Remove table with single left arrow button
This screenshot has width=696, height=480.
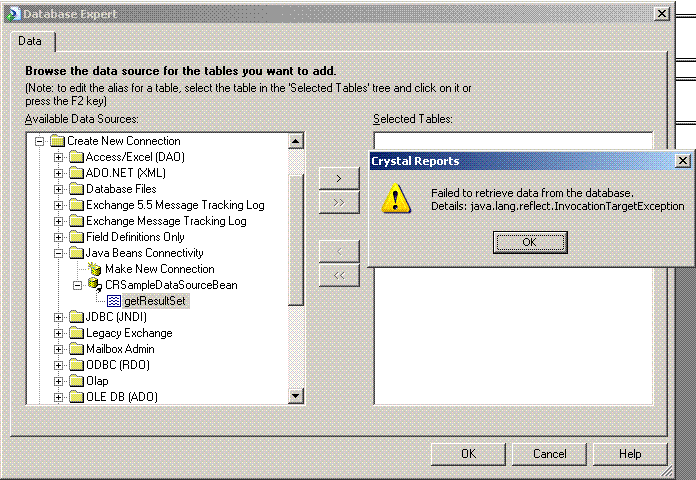coord(339,251)
